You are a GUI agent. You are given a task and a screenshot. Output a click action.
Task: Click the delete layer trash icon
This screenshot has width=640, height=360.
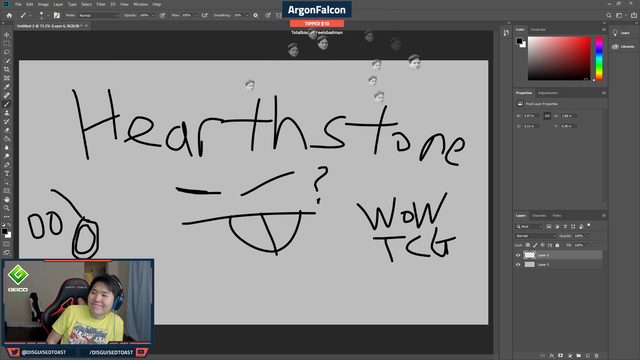point(596,356)
